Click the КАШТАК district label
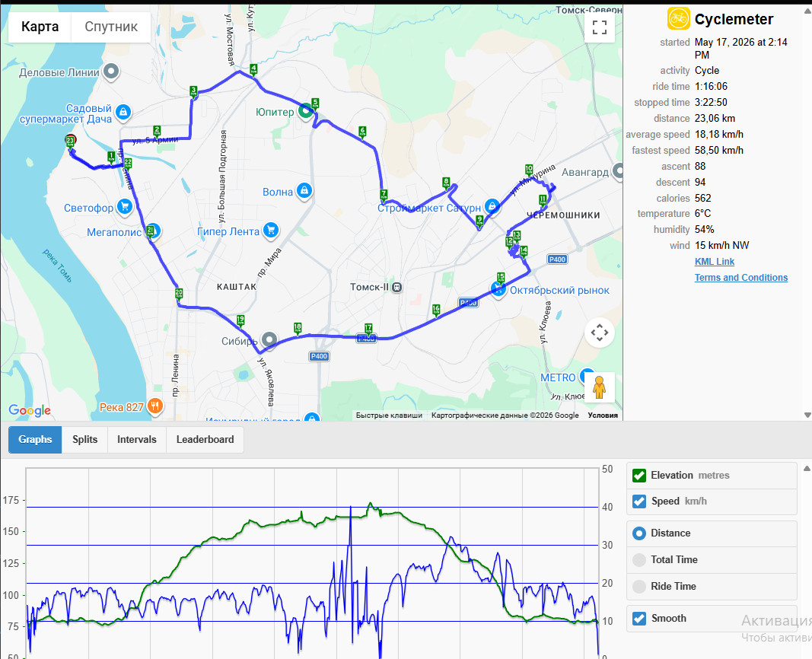The width and height of the screenshot is (812, 659). click(237, 286)
